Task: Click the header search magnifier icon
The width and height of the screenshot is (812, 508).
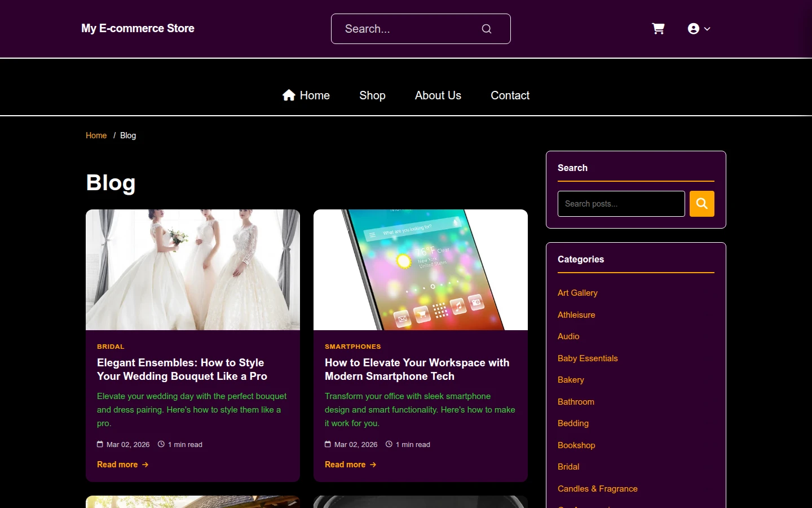Action: (x=487, y=29)
